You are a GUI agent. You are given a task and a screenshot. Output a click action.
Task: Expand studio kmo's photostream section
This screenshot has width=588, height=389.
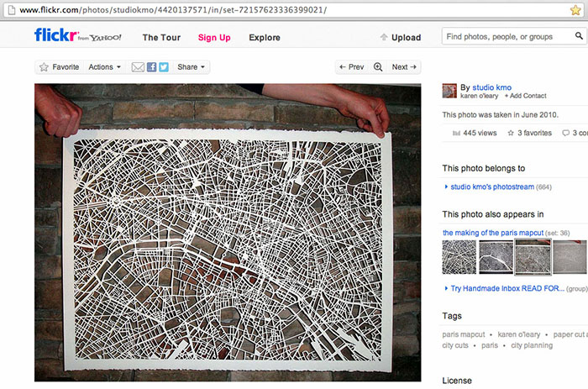click(x=446, y=187)
